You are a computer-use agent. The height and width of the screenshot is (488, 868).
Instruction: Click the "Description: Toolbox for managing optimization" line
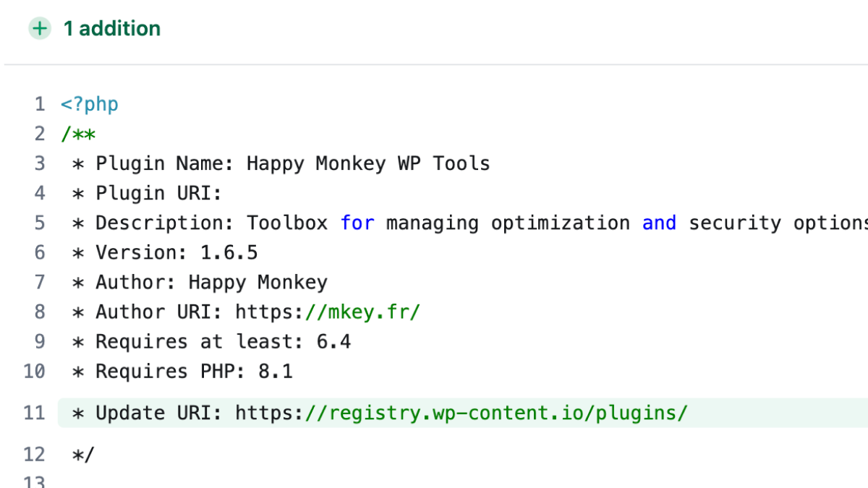coord(470,223)
